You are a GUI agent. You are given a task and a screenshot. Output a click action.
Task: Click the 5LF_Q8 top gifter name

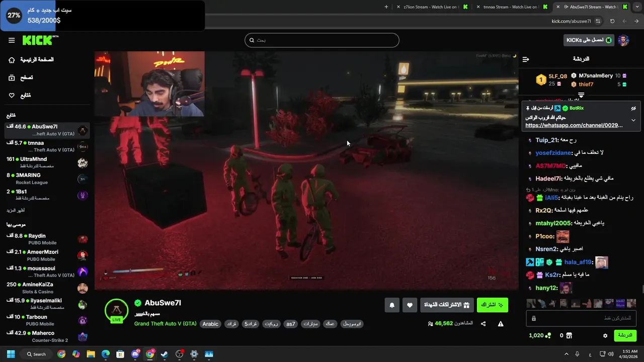coord(557,76)
